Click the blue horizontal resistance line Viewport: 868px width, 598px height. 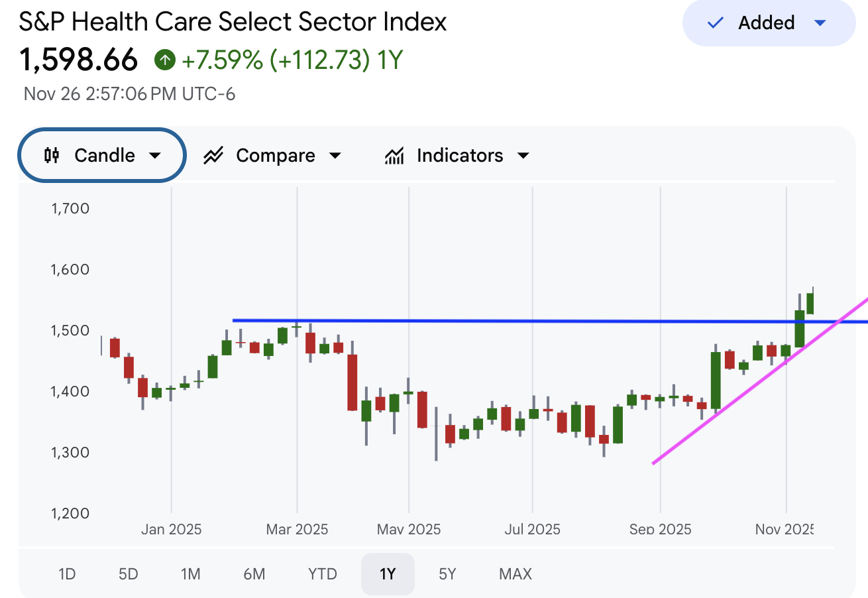(x=530, y=321)
